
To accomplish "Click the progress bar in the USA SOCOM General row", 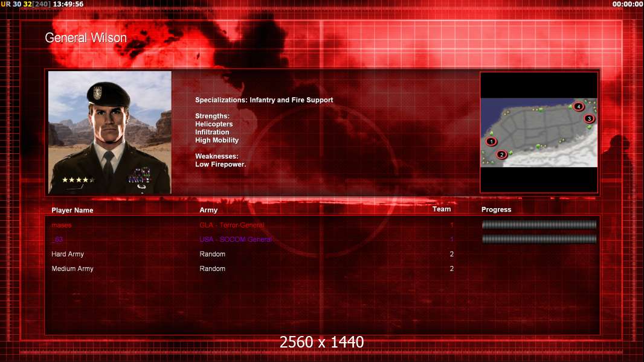I will (539, 239).
